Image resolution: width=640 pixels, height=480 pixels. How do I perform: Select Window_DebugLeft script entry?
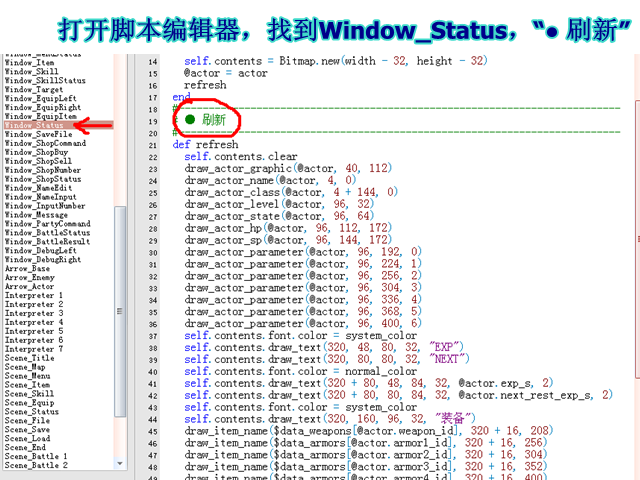(40, 251)
